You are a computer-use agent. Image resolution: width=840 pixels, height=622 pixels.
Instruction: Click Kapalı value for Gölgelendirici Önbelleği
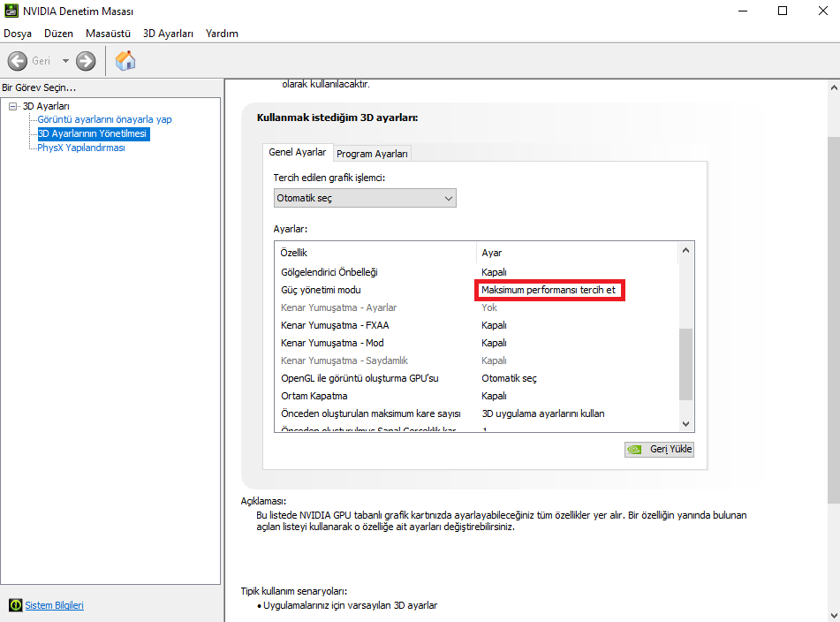pyautogui.click(x=494, y=272)
